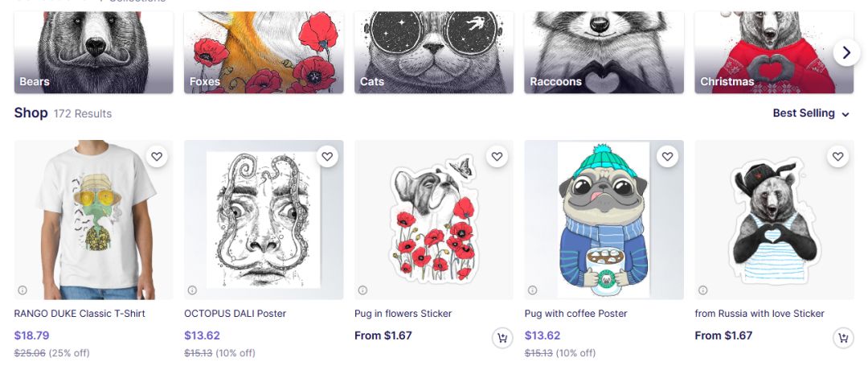This screenshot has height=366, width=868.
Task: Add Pug in flowers Sticker to cart
Action: coord(502,339)
